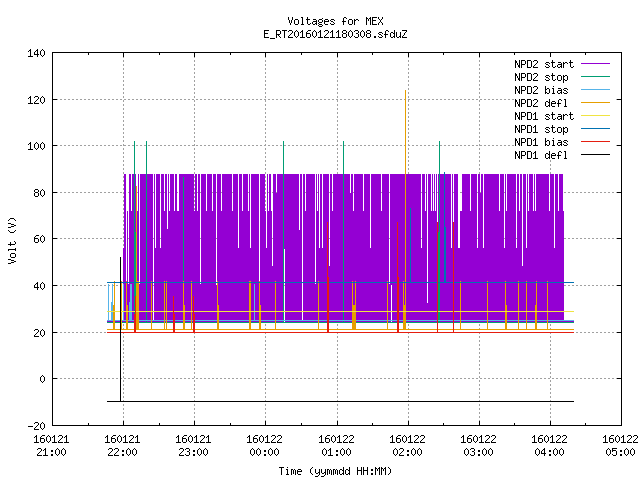This screenshot has width=640, height=480.
Task: Click the 'Volt (V)' y-axis label
Action: coord(12,240)
